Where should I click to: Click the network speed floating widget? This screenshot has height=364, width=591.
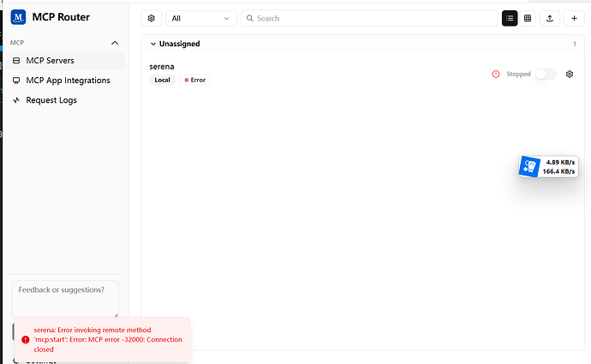coord(548,166)
